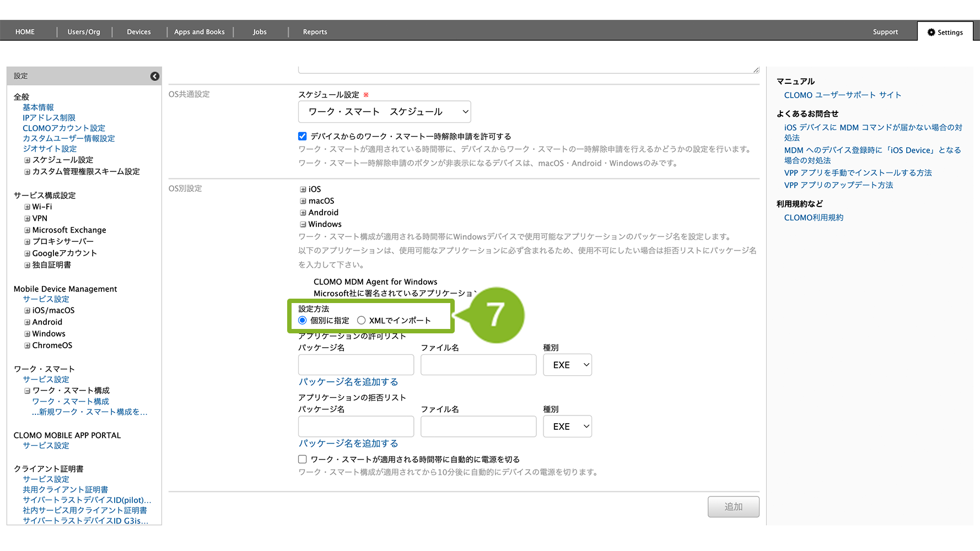Go to the Reports tab
Viewport: 980px width, 551px height.
315,32
